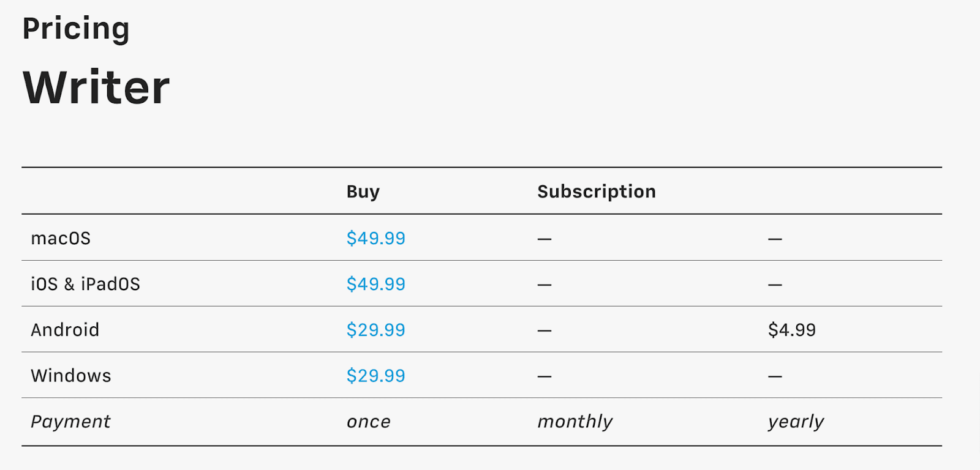Click the iOS & iPadOS row label
Image resolution: width=980 pixels, height=470 pixels.
coord(85,284)
